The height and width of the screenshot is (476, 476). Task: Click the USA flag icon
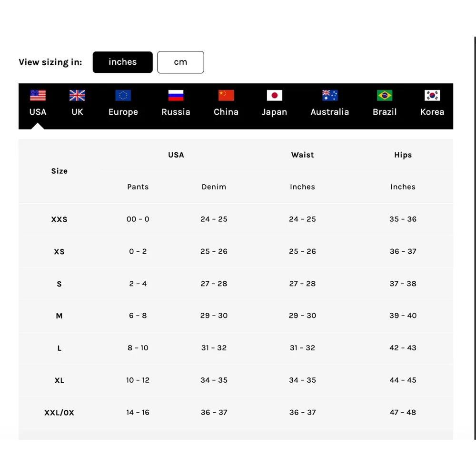pos(38,95)
